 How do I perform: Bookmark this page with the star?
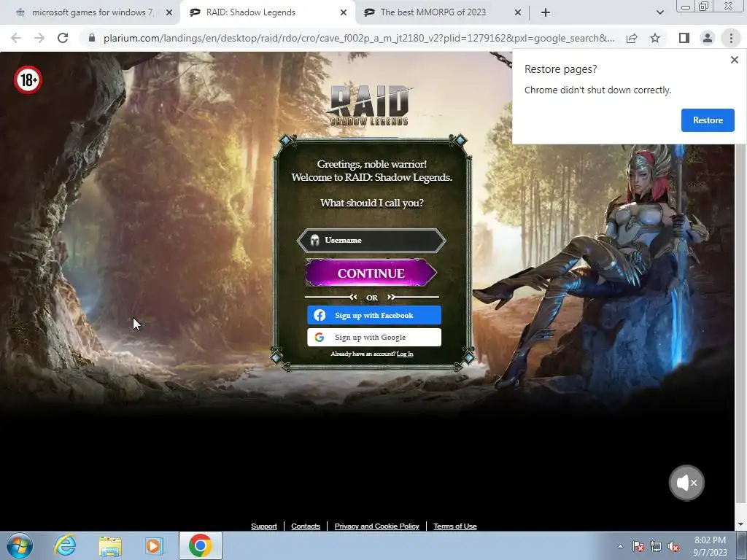pos(655,38)
